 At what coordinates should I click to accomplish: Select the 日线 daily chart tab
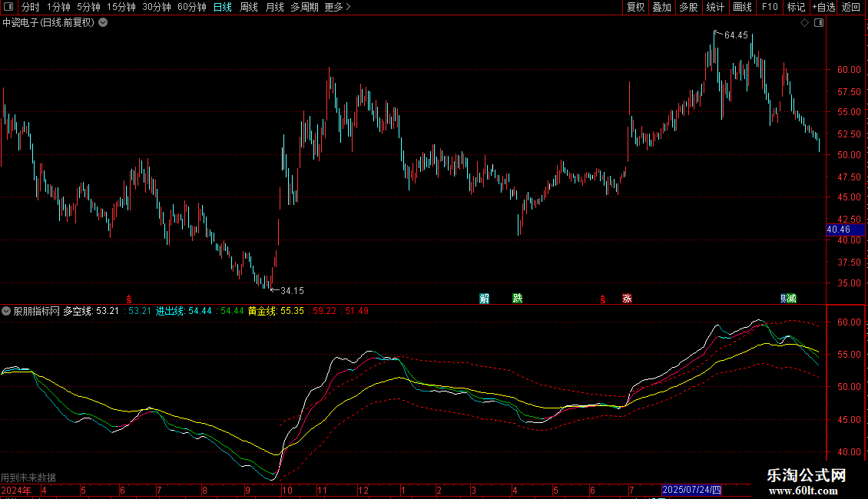pyautogui.click(x=223, y=7)
